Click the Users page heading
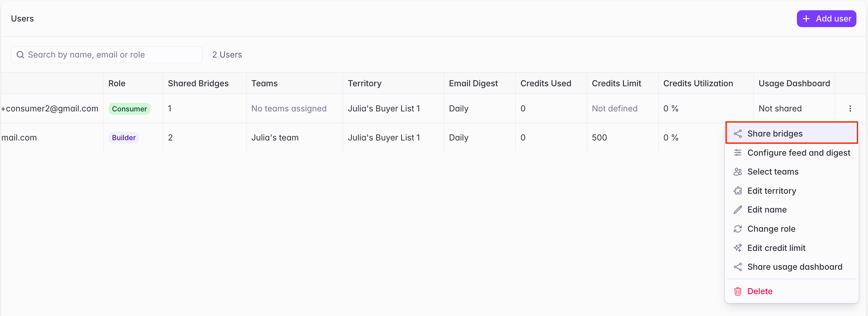The width and height of the screenshot is (868, 316). click(22, 19)
